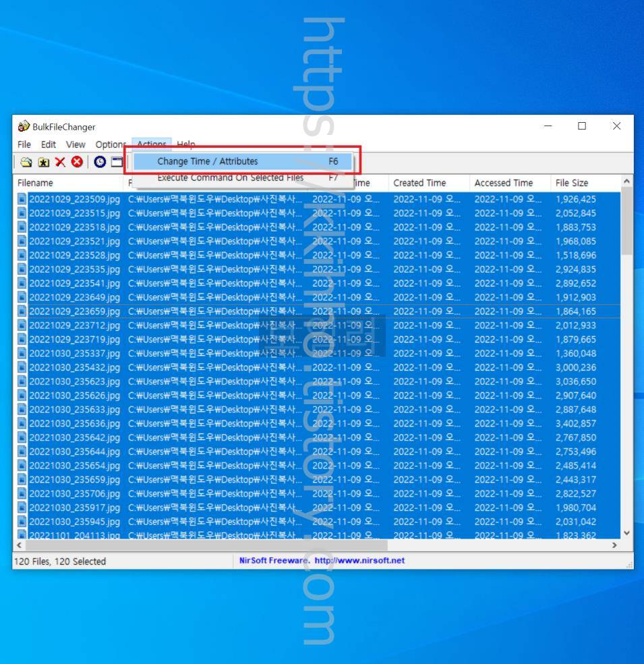Open the Options menu
The height and width of the screenshot is (664, 644).
click(111, 144)
